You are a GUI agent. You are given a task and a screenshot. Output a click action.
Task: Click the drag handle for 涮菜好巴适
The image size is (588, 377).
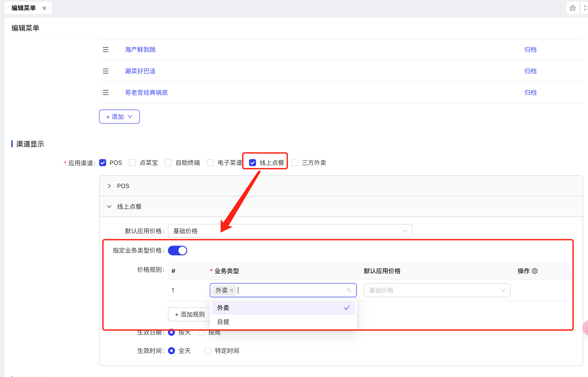click(x=105, y=71)
